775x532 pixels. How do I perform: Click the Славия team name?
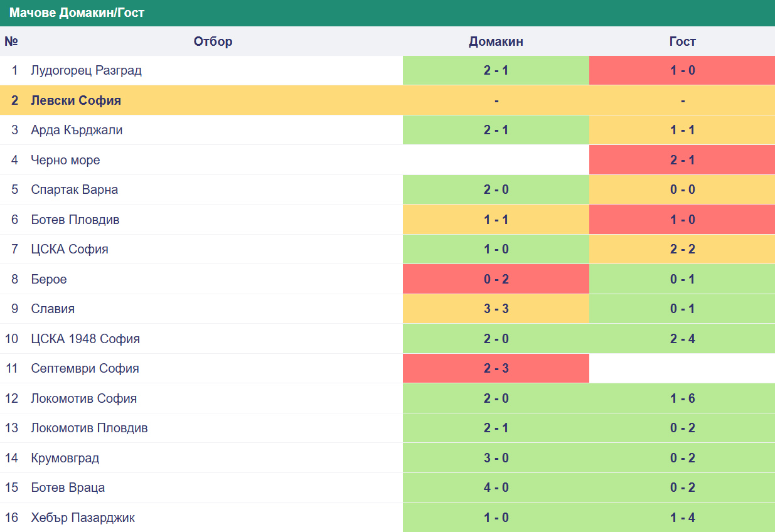point(53,309)
